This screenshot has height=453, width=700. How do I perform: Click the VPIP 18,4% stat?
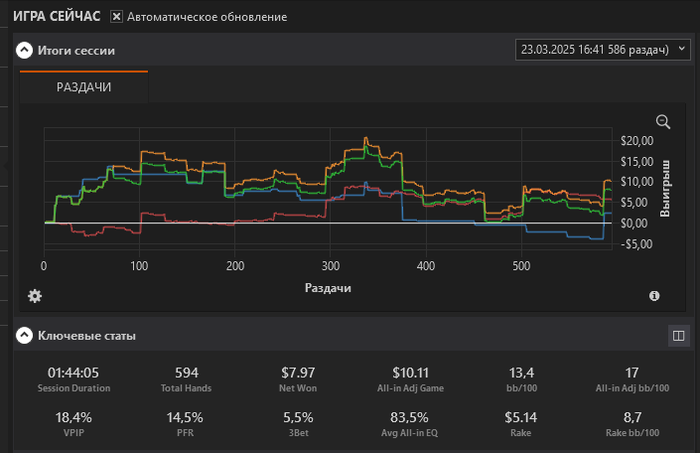coord(74,416)
